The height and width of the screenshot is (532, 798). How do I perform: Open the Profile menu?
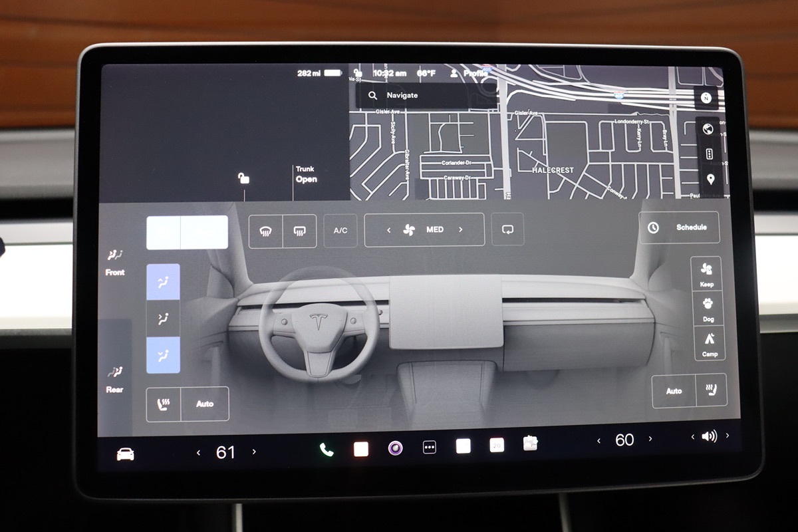click(x=469, y=74)
